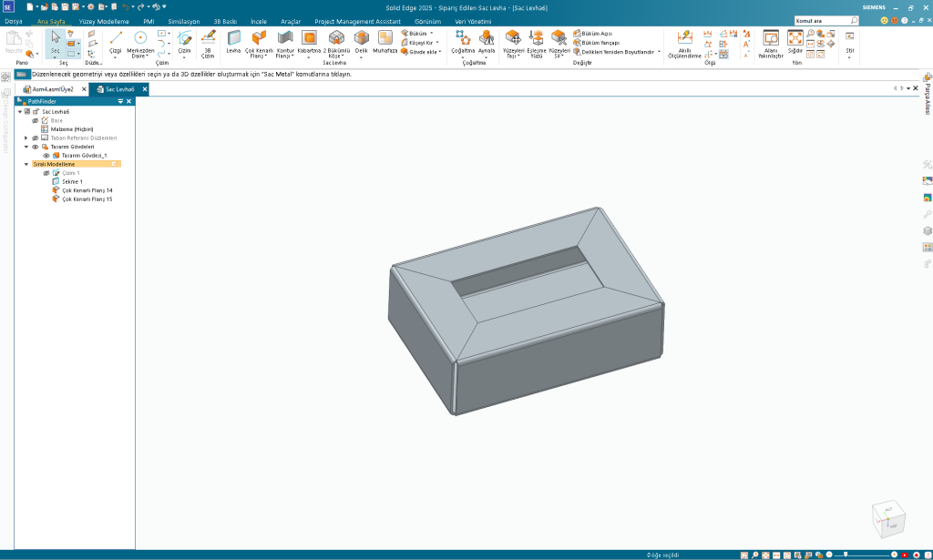Click the Akıllı Ölçülendirme dimension tool
Image resolution: width=933 pixels, height=560 pixels.
684,42
